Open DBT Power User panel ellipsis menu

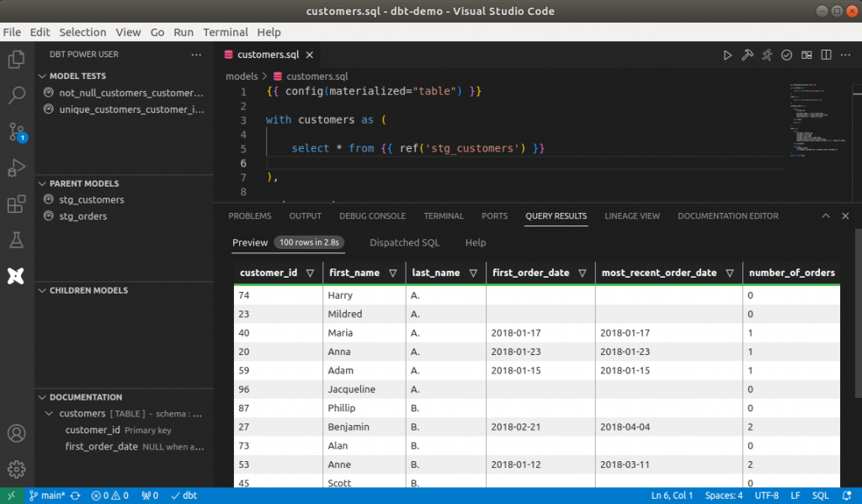tap(196, 55)
